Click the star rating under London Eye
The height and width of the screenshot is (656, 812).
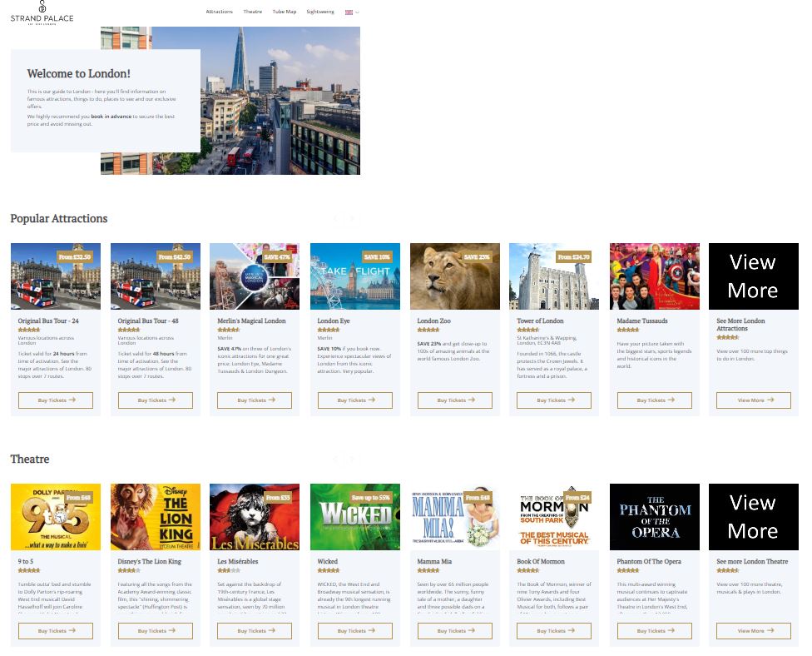[x=329, y=330]
